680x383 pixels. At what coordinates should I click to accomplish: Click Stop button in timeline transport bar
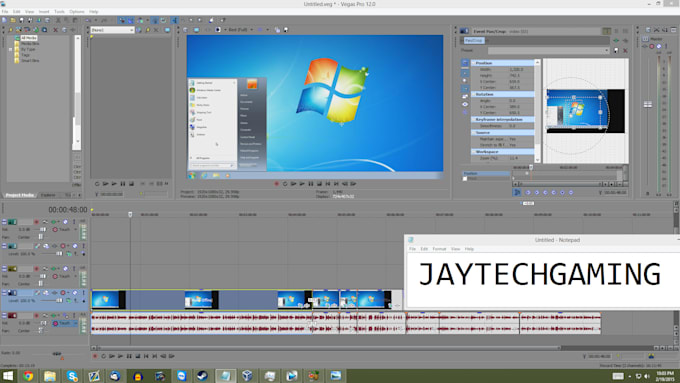[138, 356]
